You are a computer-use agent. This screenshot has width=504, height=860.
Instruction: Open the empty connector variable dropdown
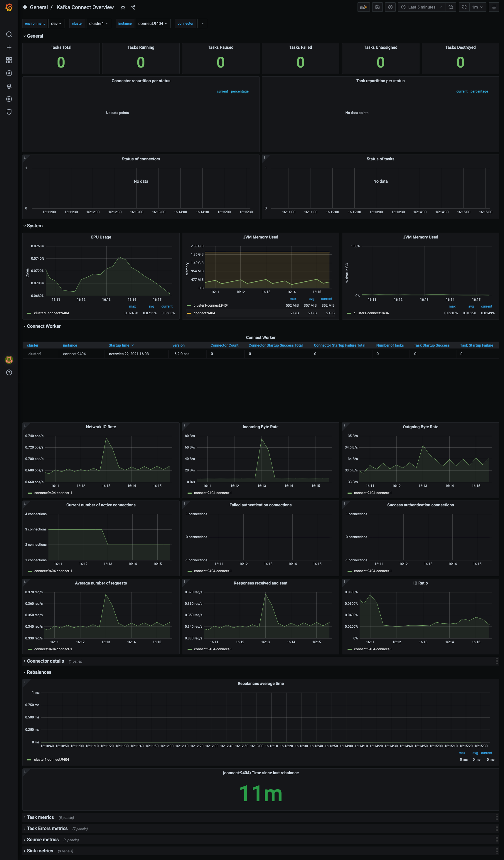[x=202, y=23]
